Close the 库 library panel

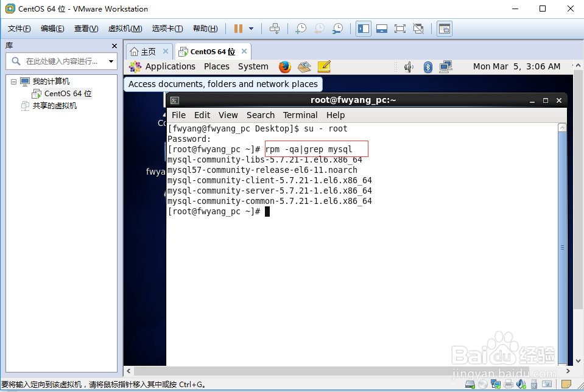coord(114,46)
